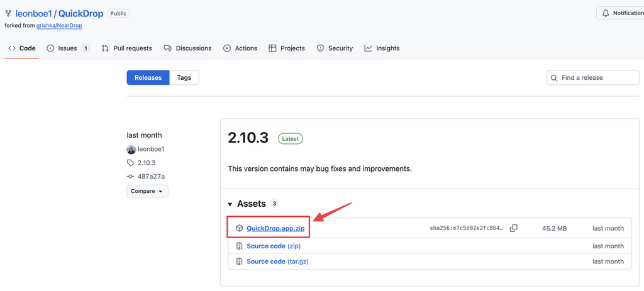The image size is (644, 291).
Task: Open the Issues tab
Action: click(67, 48)
